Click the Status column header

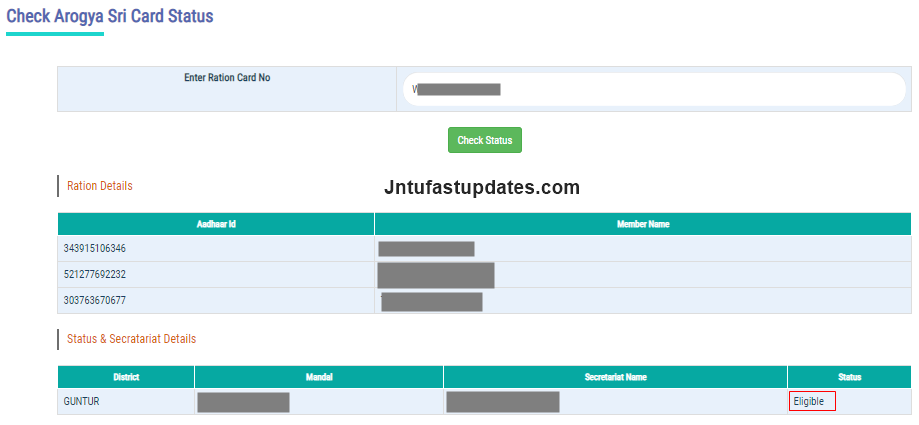pos(849,377)
